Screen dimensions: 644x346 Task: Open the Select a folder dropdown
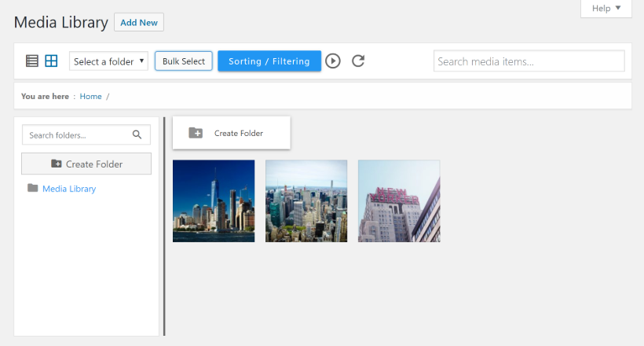point(108,61)
